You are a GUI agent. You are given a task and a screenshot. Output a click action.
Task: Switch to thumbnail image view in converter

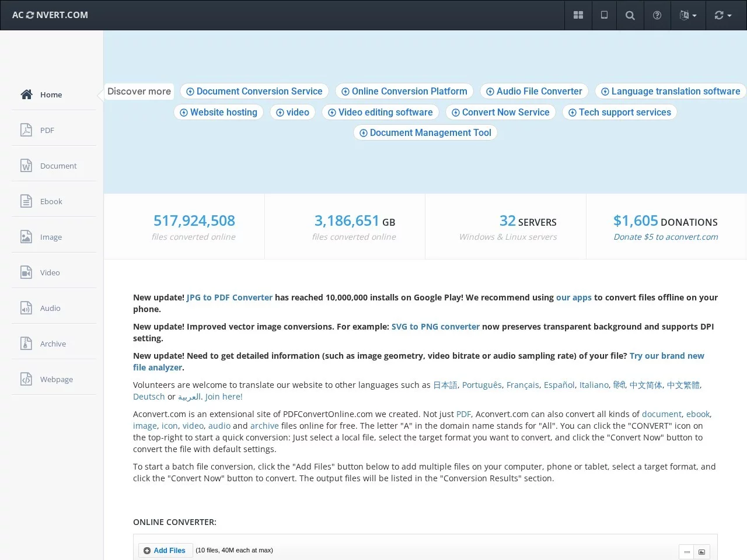click(701, 552)
